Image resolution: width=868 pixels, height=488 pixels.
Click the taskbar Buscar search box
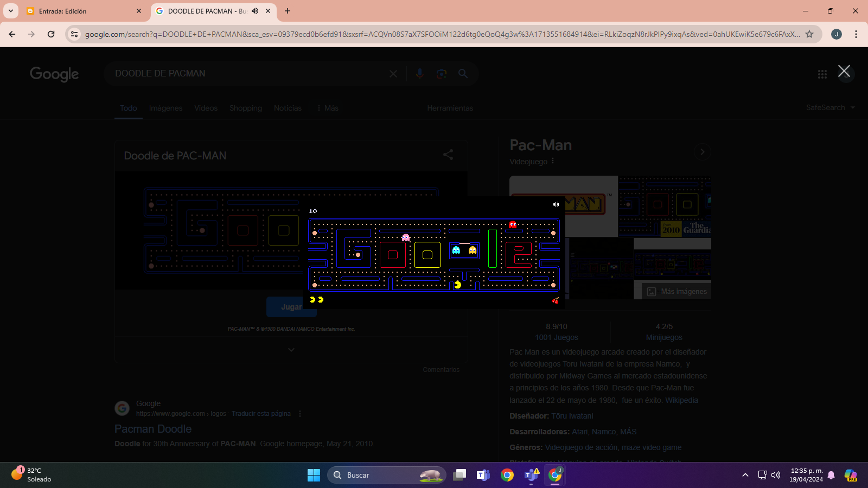click(387, 475)
